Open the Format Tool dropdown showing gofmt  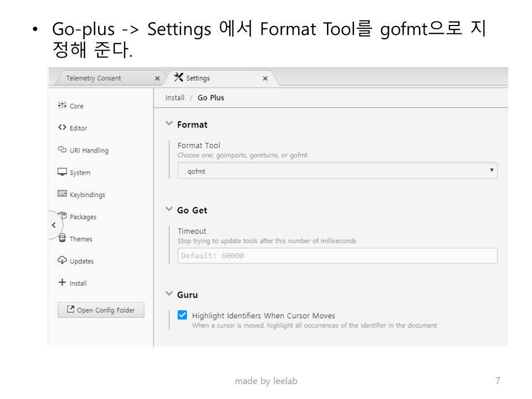337,171
